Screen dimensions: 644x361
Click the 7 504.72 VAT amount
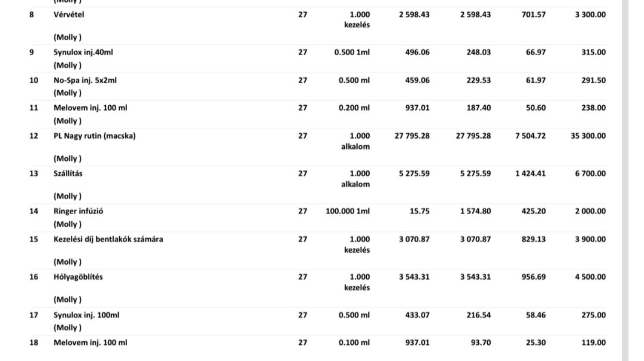click(530, 136)
